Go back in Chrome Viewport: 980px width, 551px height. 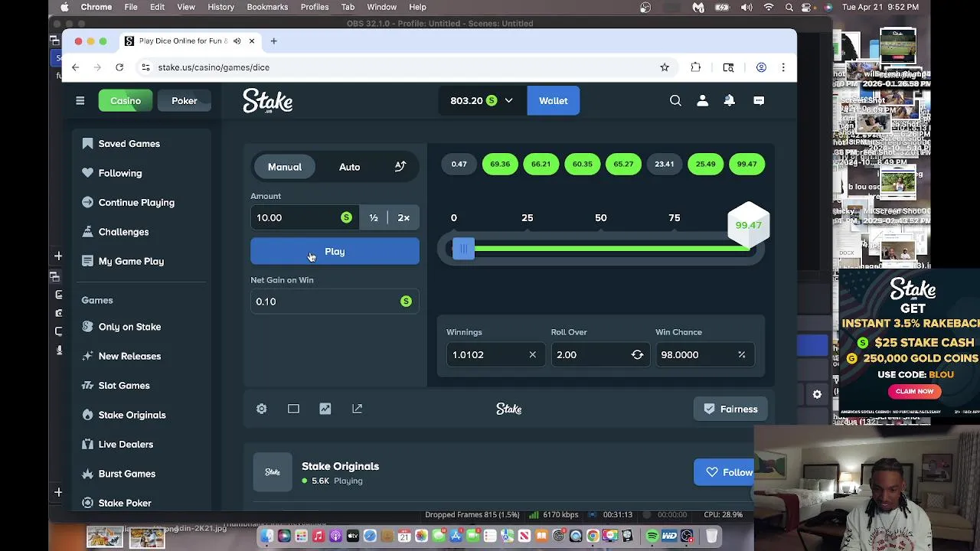[75, 67]
